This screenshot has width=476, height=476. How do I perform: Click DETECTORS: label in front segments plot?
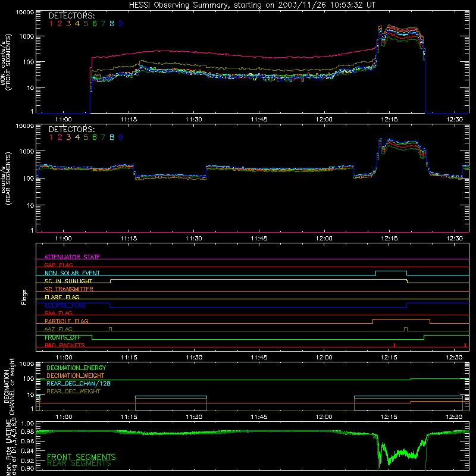[x=71, y=16]
